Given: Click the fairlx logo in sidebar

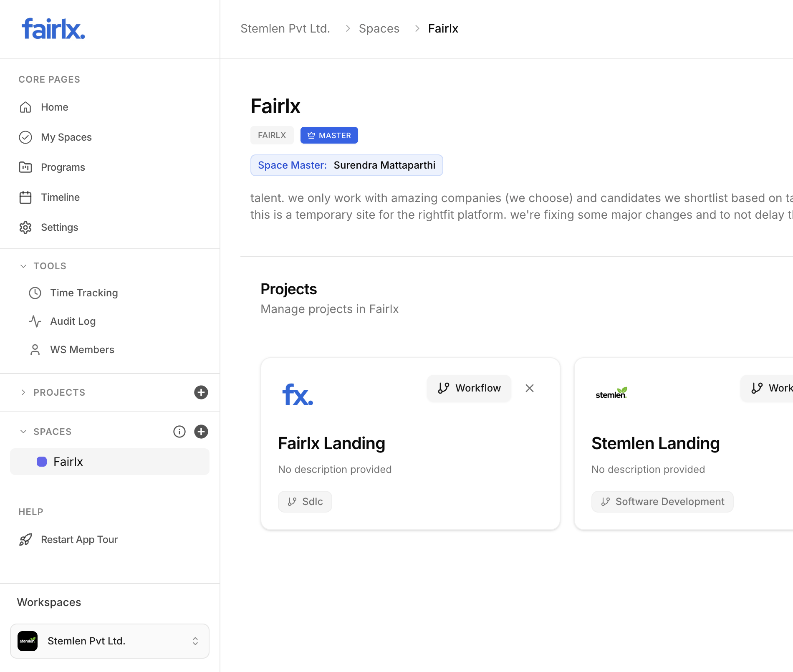Looking at the screenshot, I should (53, 29).
